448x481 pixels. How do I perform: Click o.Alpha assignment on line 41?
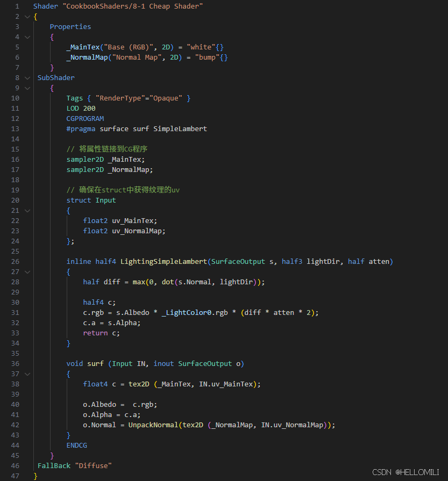pos(112,415)
